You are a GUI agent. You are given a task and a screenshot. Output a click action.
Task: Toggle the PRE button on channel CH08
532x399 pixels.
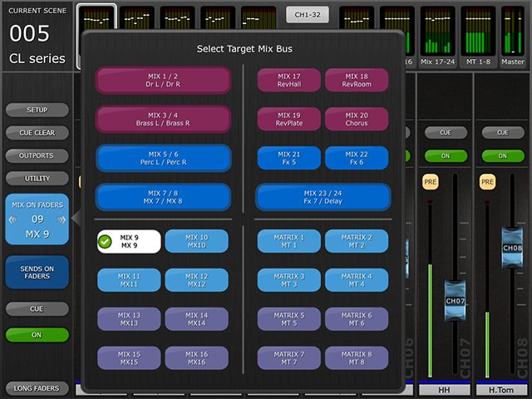(x=487, y=181)
